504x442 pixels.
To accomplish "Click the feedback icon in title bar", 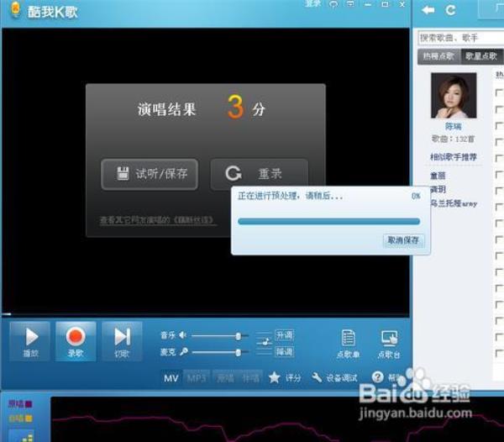I will 333,4.
